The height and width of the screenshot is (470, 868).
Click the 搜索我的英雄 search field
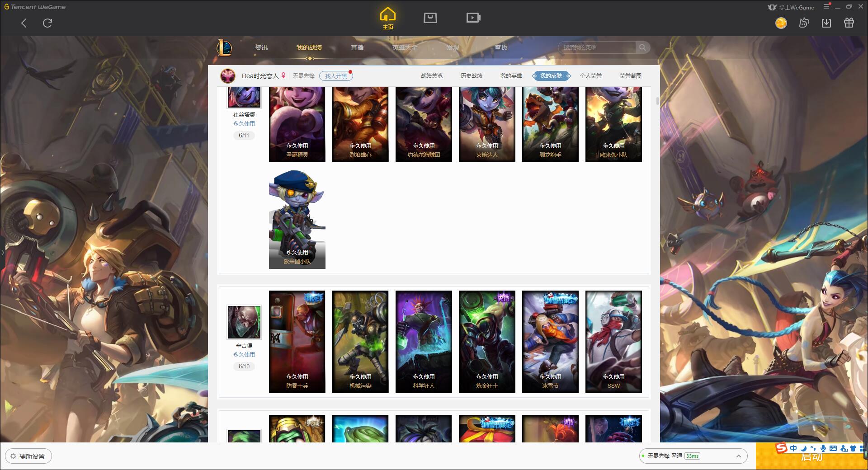coord(597,47)
